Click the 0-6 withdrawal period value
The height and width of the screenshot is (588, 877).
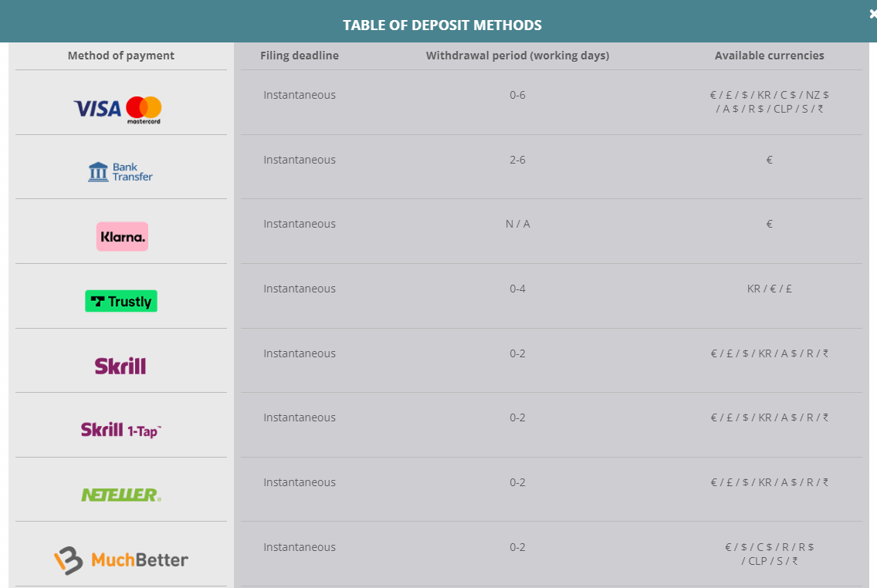click(517, 95)
